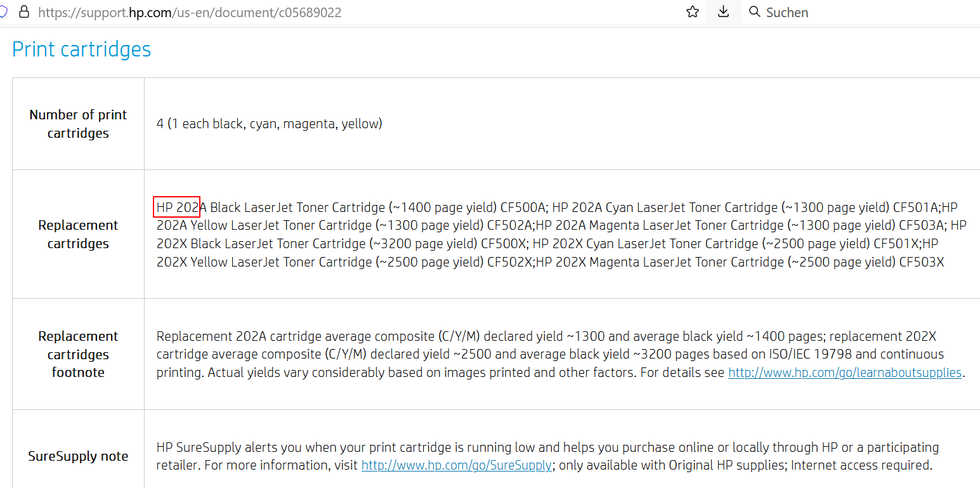
Task: Click the red-outlined HP 202 text
Action: click(x=177, y=207)
